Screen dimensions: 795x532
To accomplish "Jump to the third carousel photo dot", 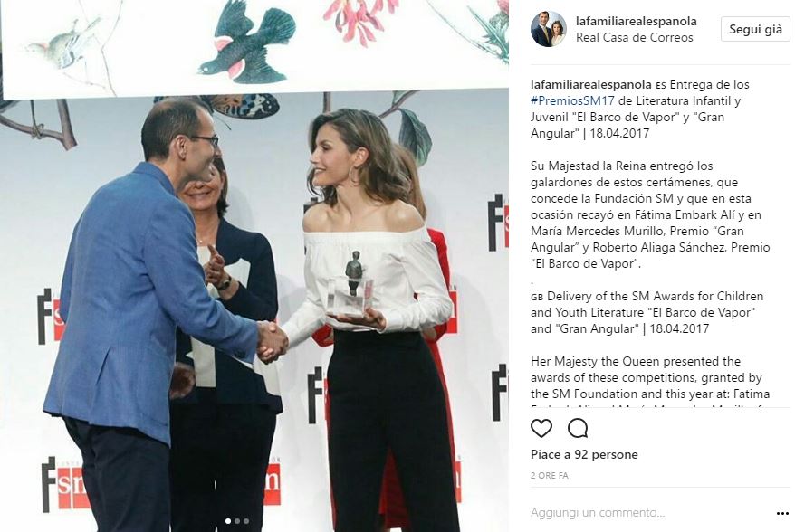I will [246, 521].
